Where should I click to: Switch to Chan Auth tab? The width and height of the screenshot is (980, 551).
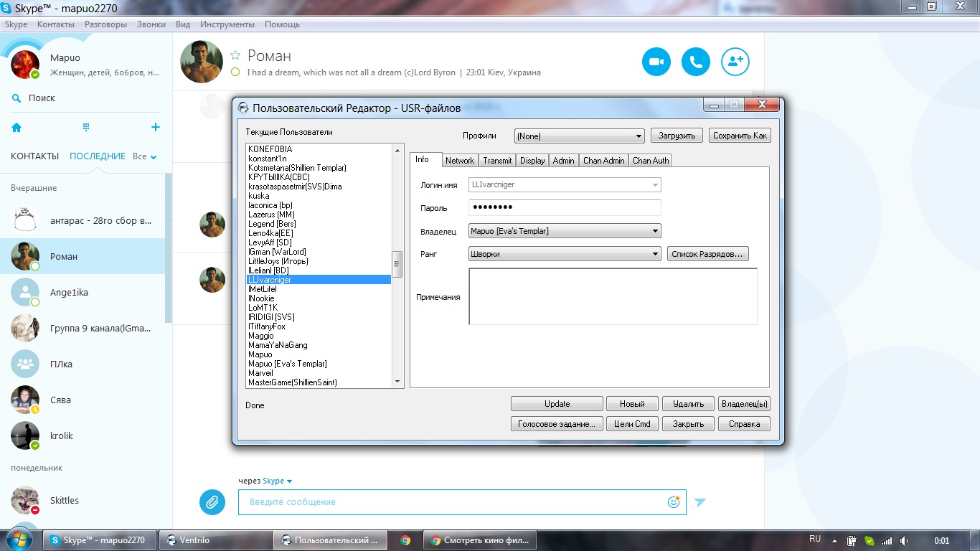[651, 161]
